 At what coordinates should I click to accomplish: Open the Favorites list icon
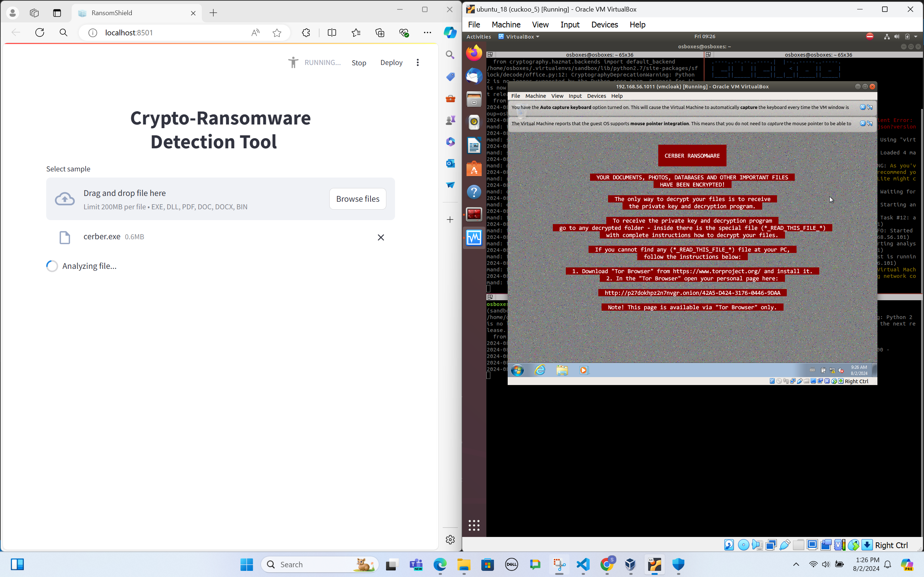pyautogui.click(x=356, y=33)
